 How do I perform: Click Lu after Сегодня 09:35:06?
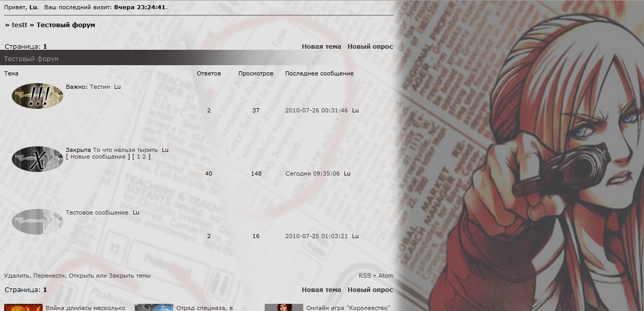(347, 173)
